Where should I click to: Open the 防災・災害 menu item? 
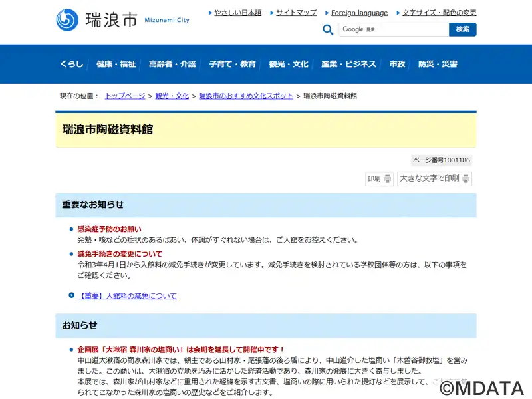point(438,65)
